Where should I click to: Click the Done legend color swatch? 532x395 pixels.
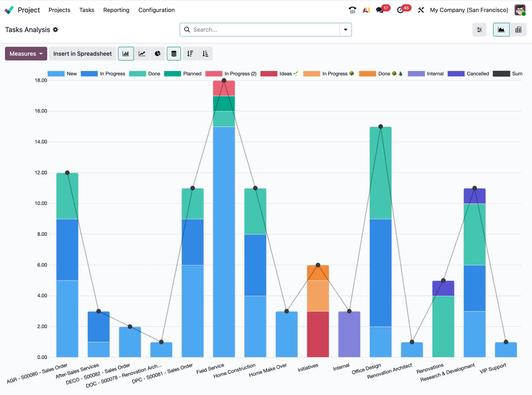137,74
